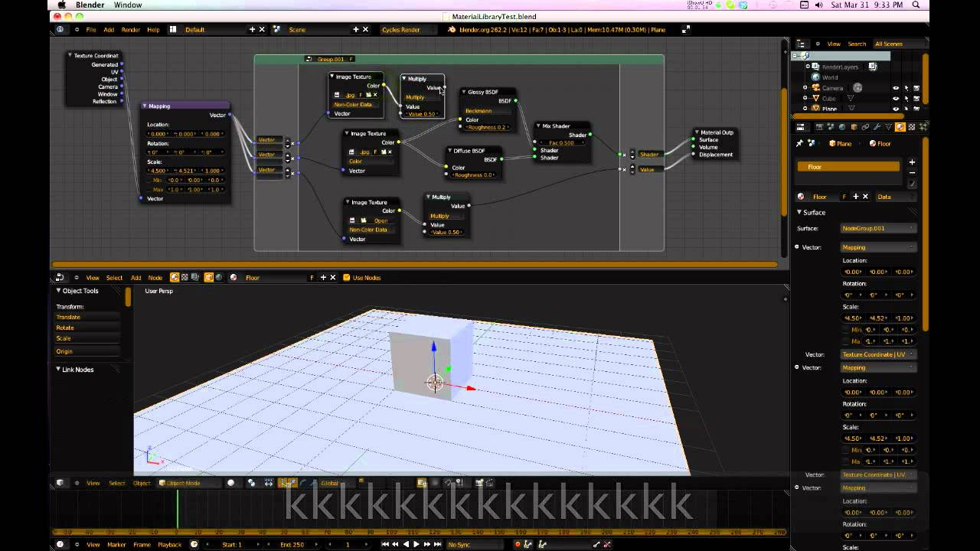
Task: Click Origin button in Object Tools
Action: pos(87,351)
